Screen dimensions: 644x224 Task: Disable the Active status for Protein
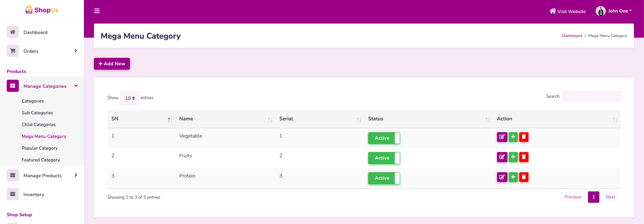point(384,178)
